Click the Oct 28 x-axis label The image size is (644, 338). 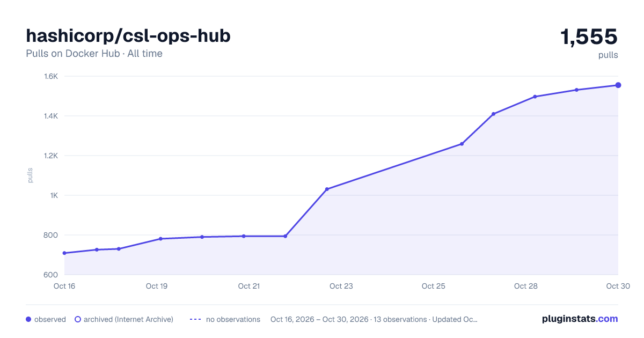click(x=526, y=286)
